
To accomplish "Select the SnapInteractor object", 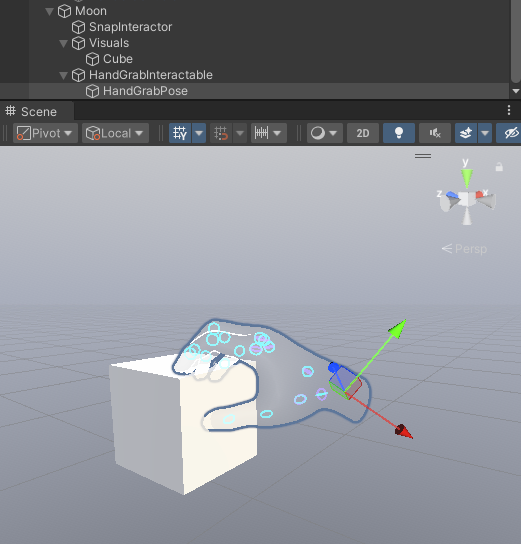I will [x=130, y=27].
